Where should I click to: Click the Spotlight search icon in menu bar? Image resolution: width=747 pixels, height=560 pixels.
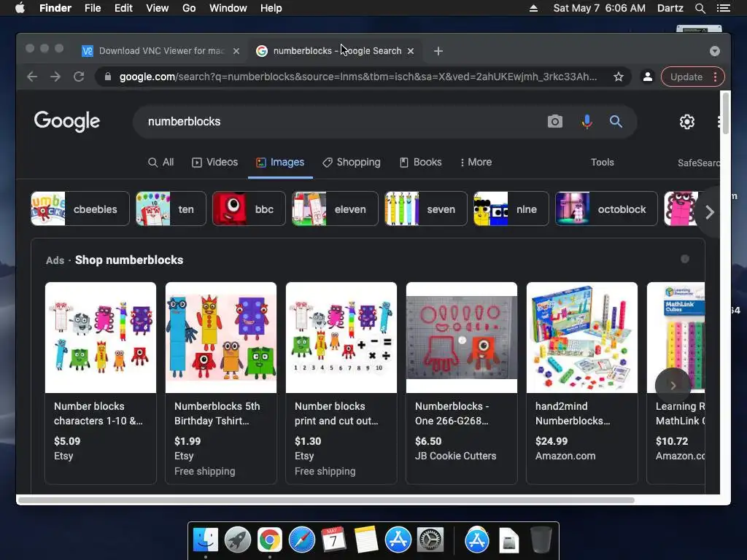tap(700, 8)
